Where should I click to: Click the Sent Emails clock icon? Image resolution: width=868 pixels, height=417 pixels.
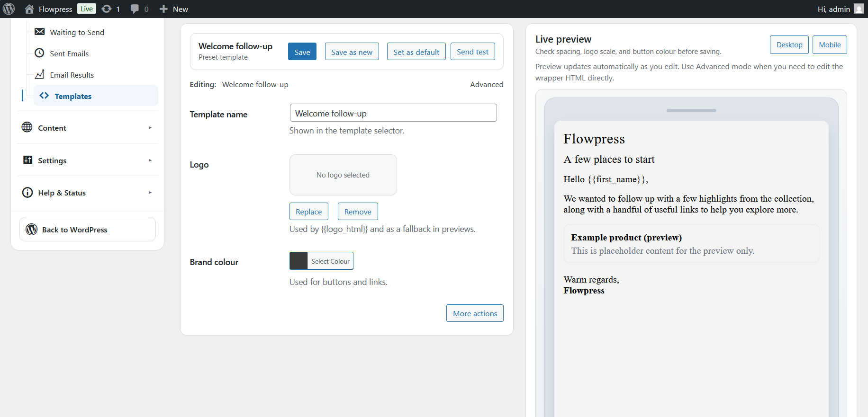tap(40, 53)
